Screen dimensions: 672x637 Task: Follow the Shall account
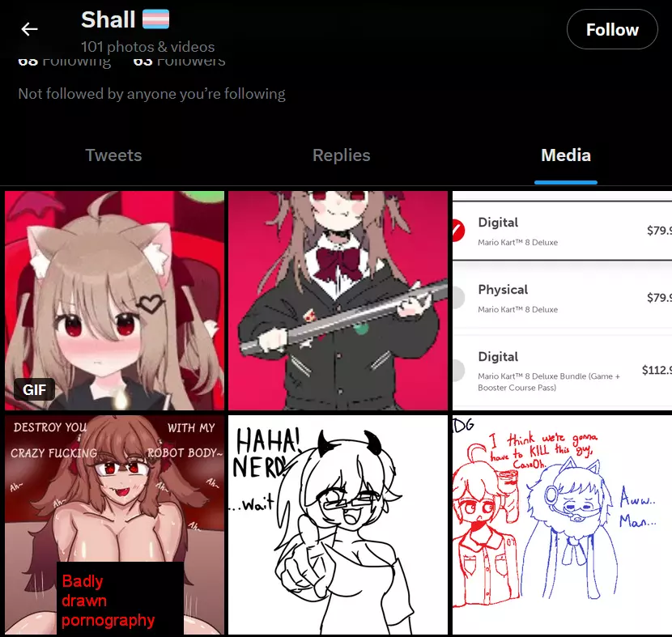[612, 30]
